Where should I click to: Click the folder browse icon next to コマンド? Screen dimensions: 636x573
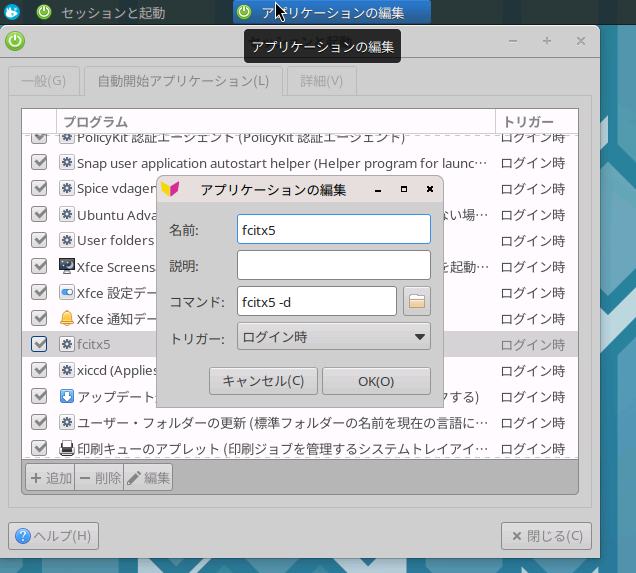pos(417,301)
